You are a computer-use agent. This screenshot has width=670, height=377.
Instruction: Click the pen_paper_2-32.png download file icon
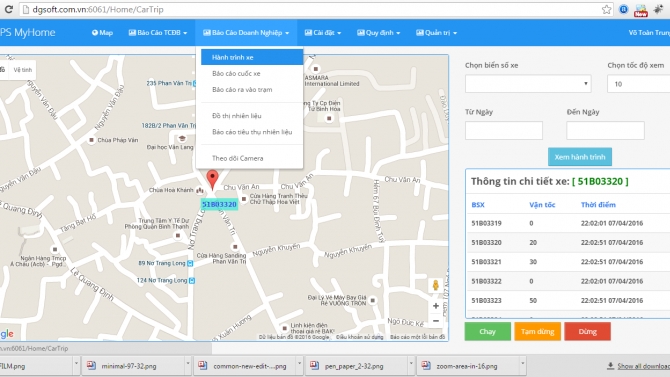314,365
